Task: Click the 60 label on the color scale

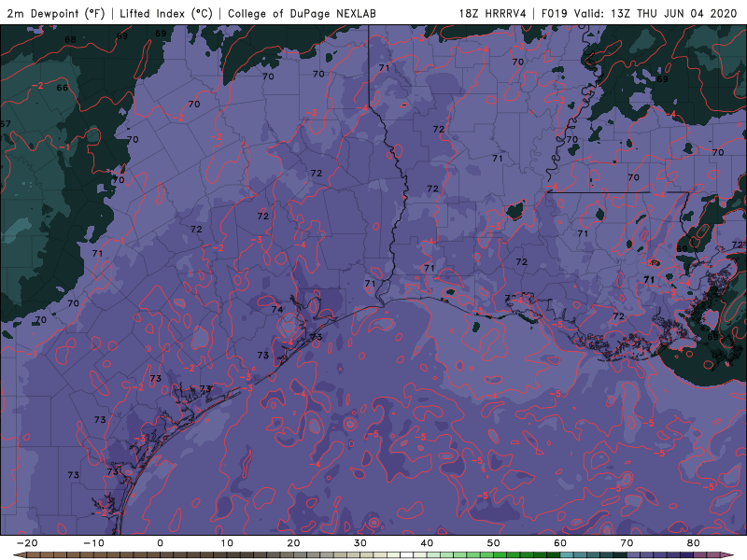Action: (560, 543)
